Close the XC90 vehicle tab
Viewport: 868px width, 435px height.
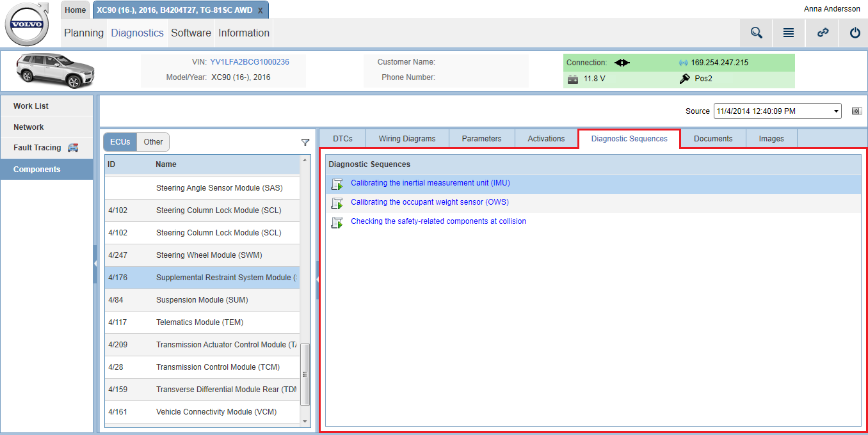(x=260, y=10)
